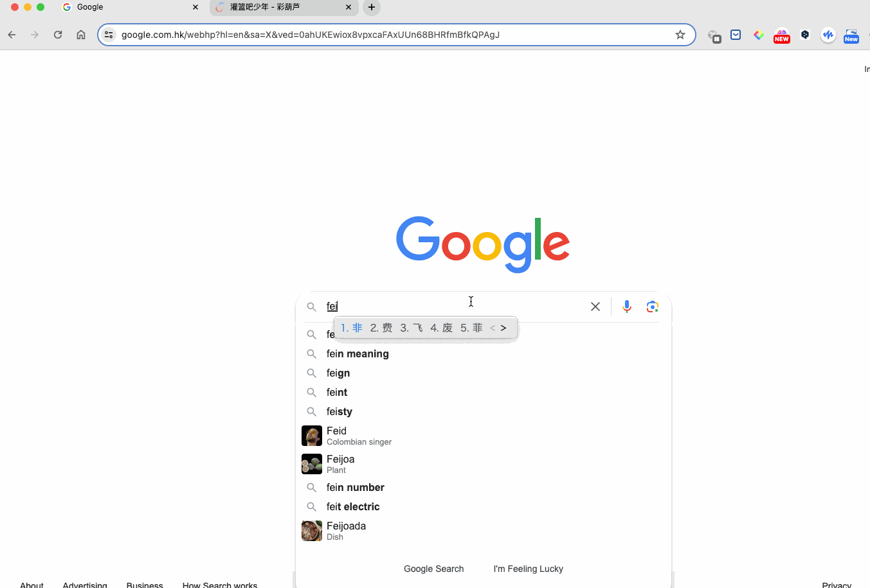Click the paused gray extension icon
870x588 pixels.
point(714,36)
